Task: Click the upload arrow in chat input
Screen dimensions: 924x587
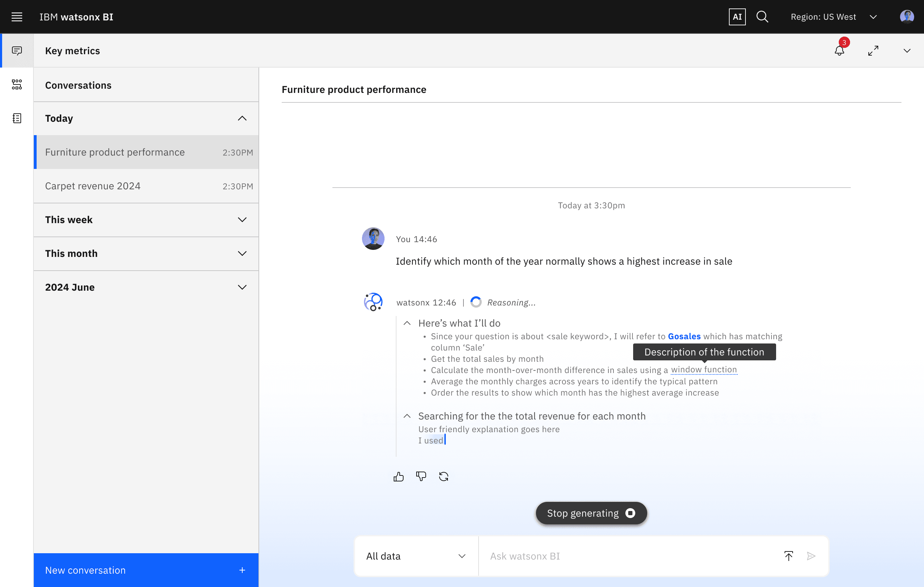Action: pyautogui.click(x=788, y=556)
